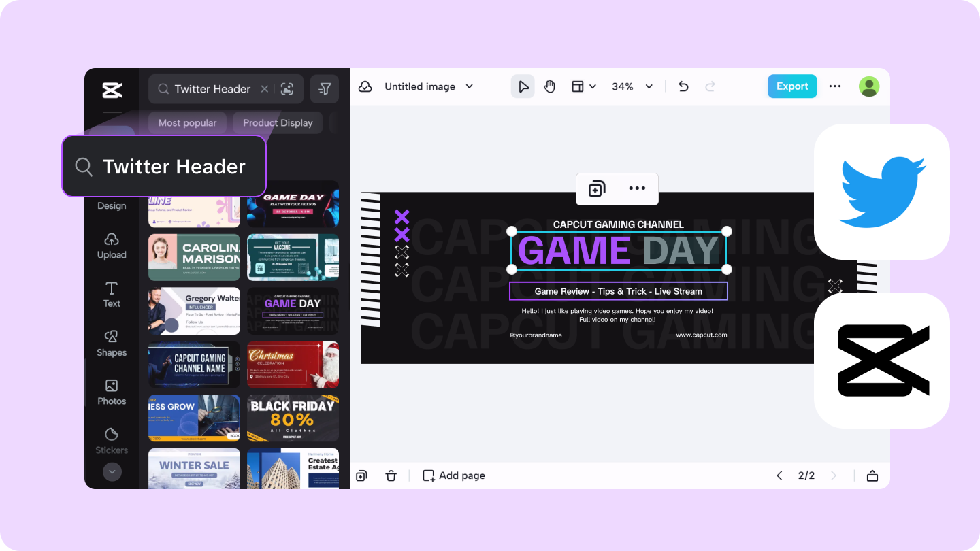Open the Text panel in the sidebar
The image size is (980, 551).
point(111,295)
